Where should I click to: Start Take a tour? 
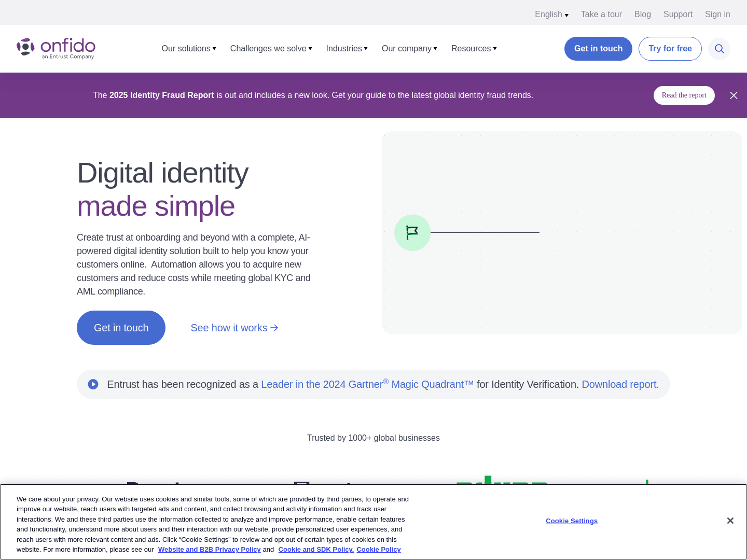click(x=601, y=14)
